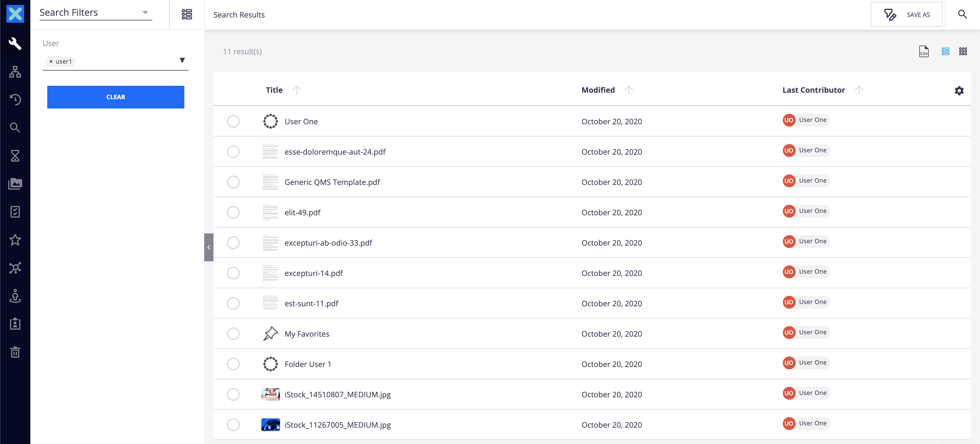This screenshot has width=980, height=444.
Task: Sort by Last Contributor arrow
Action: (x=859, y=90)
